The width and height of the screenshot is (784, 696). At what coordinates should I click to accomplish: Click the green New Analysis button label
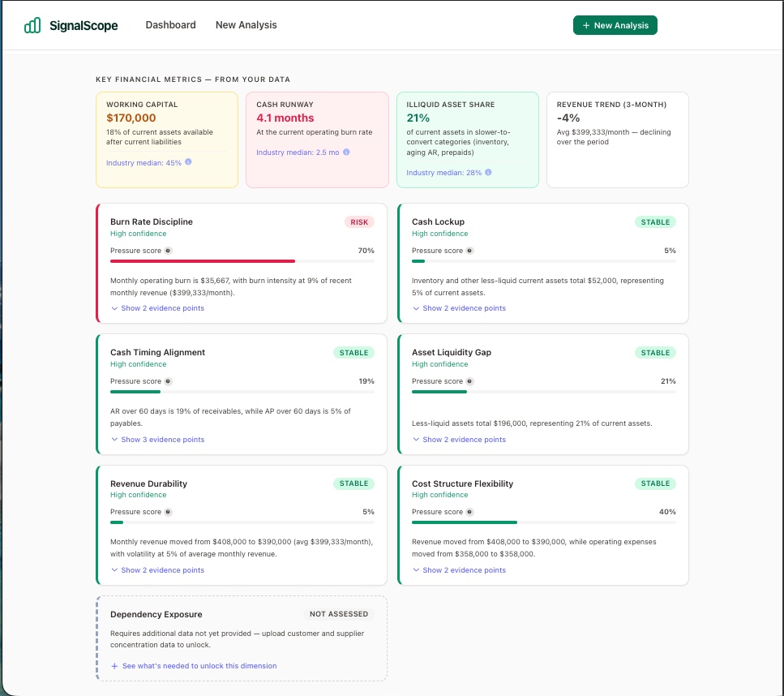[621, 25]
